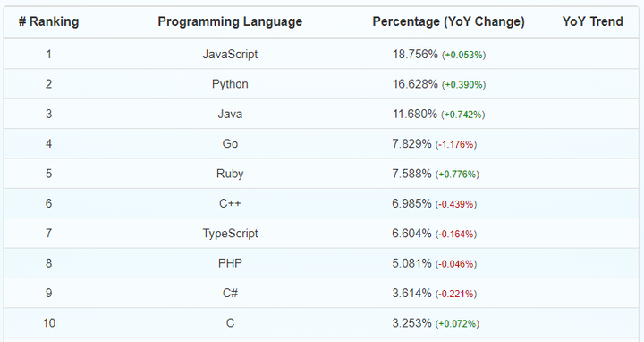Click the (-0.164%) change for TypeScript
Screen dimensions: 644x342
[456, 235]
